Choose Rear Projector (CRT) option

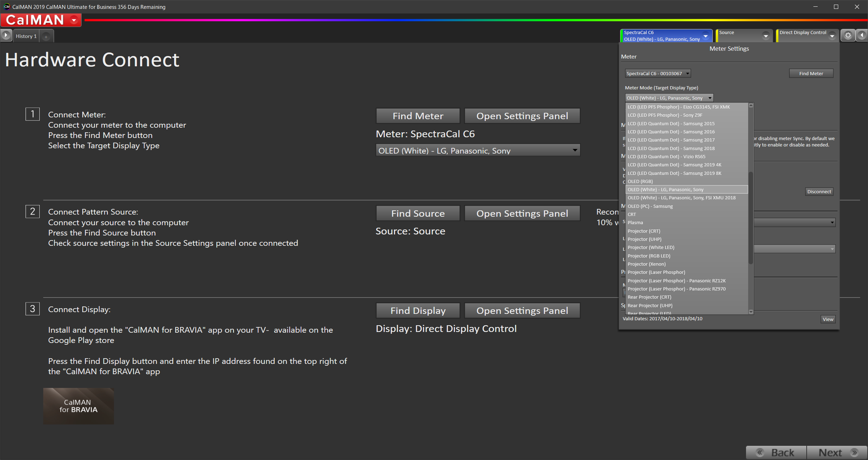point(687,297)
